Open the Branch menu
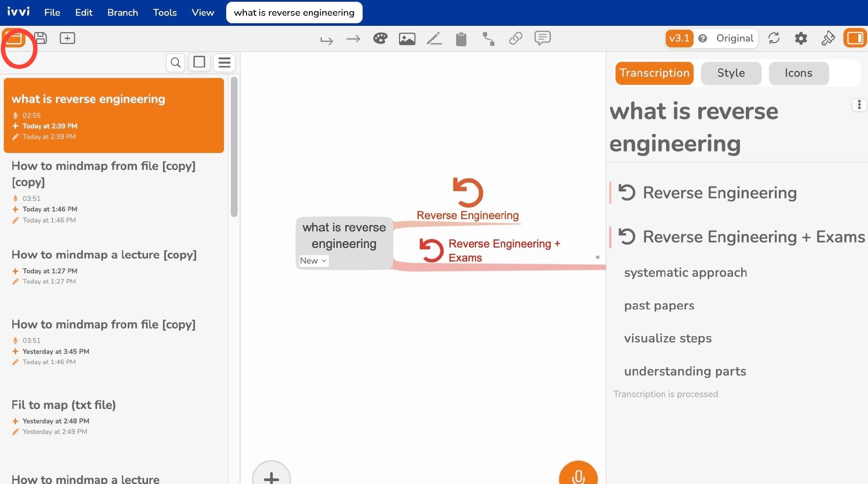This screenshot has width=868, height=484. pyautogui.click(x=123, y=12)
